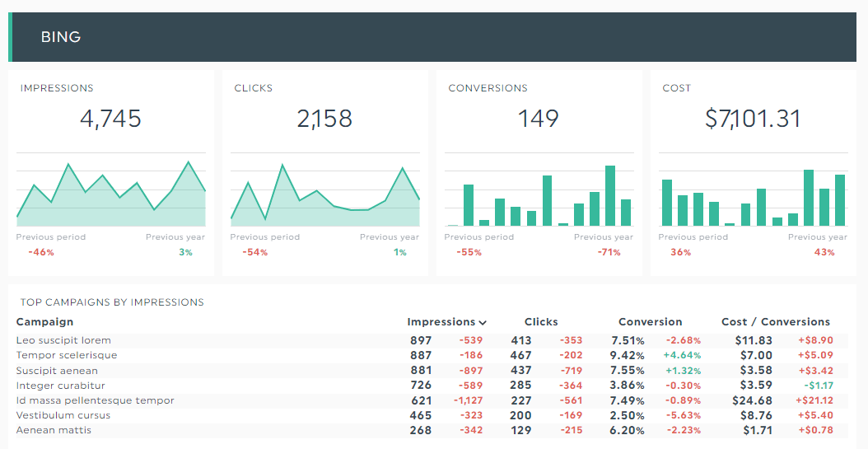Click Clicks previous year value 1%
This screenshot has height=449, width=868.
[x=399, y=252]
